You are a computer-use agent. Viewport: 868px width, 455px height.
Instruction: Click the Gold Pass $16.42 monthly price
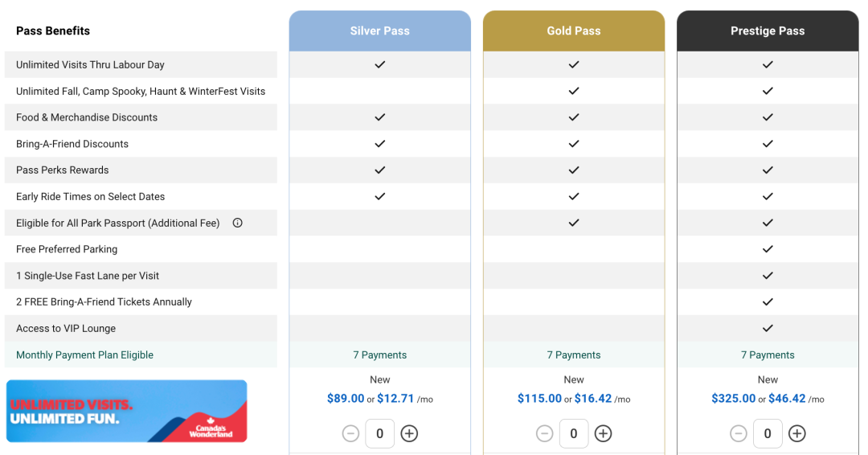pos(593,399)
